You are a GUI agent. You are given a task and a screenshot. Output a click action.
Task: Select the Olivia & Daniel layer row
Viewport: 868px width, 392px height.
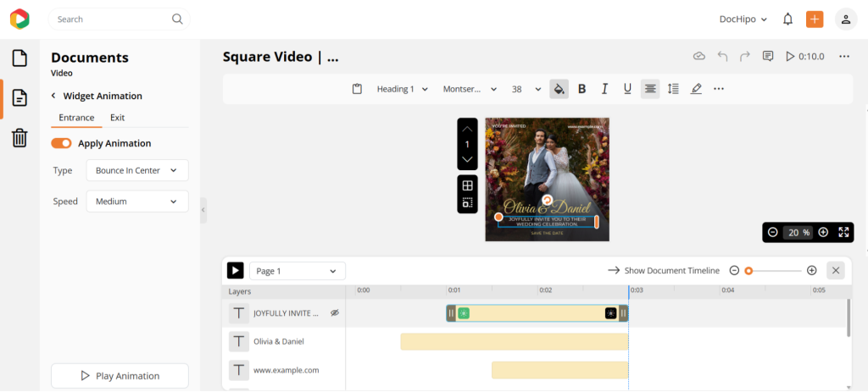point(284,342)
